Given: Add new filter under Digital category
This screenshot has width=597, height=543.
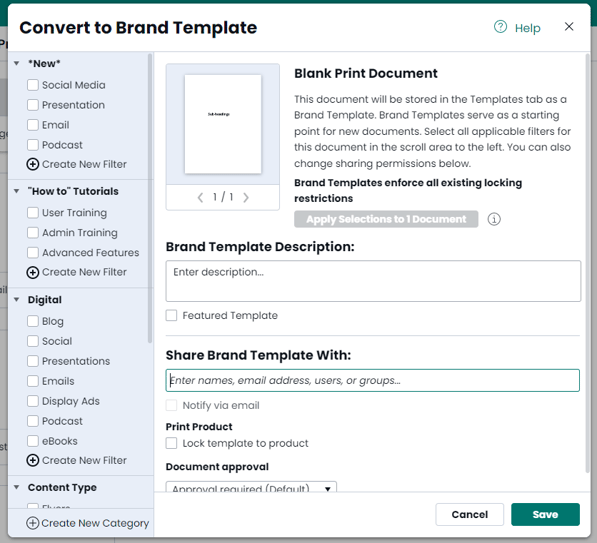Looking at the screenshot, I should click(77, 460).
